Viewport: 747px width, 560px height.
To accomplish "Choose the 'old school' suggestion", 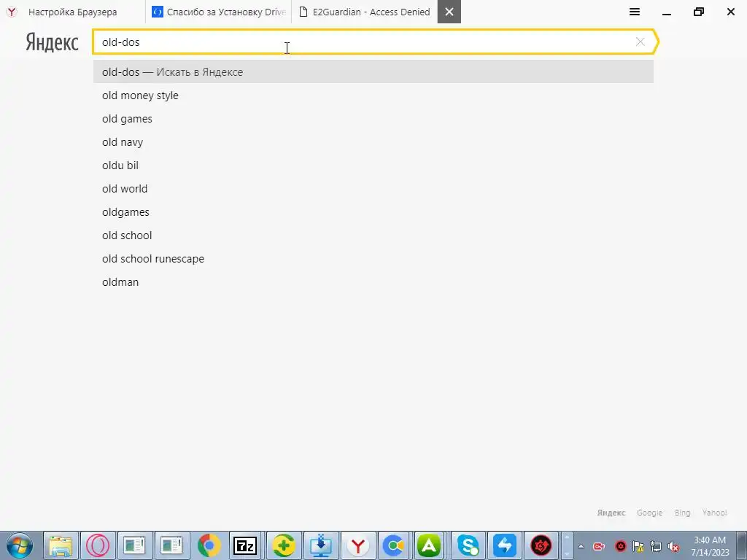I will 373,236.
